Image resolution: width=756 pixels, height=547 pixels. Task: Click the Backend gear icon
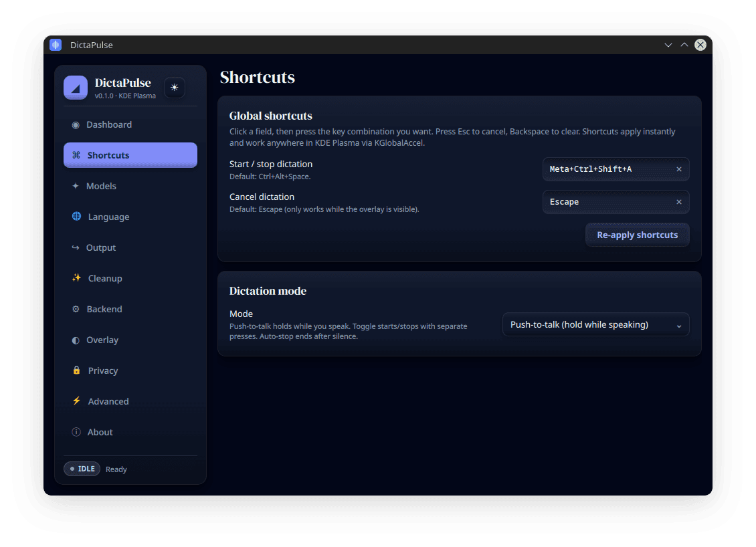(76, 309)
